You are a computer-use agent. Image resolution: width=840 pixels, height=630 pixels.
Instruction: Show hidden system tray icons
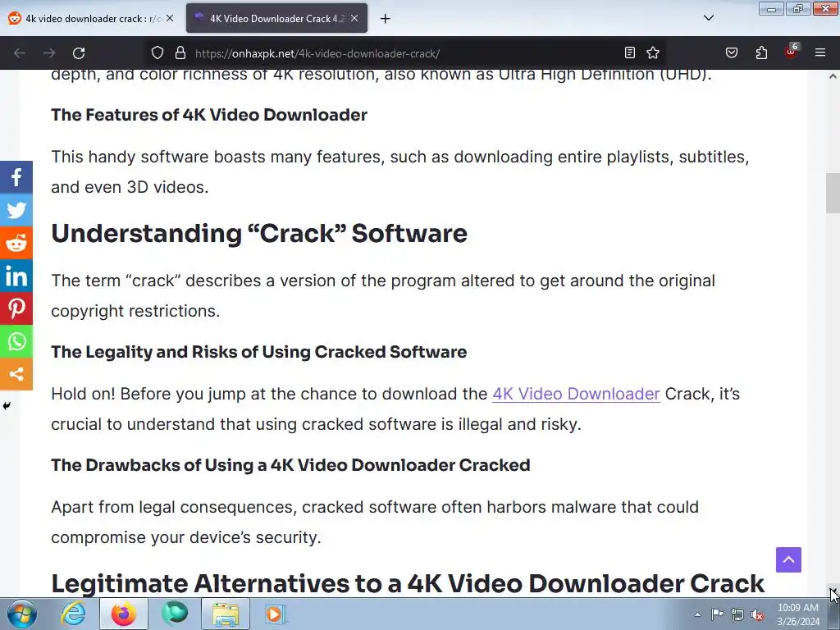point(697,614)
